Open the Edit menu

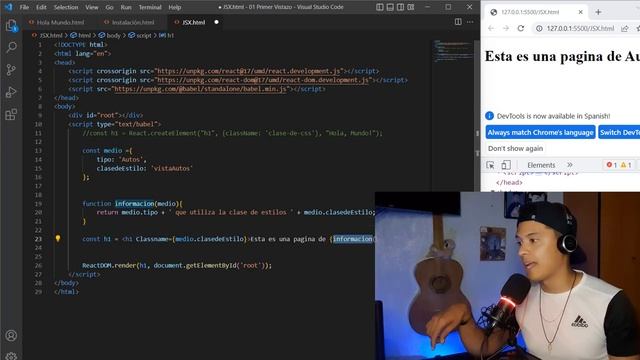[41, 7]
